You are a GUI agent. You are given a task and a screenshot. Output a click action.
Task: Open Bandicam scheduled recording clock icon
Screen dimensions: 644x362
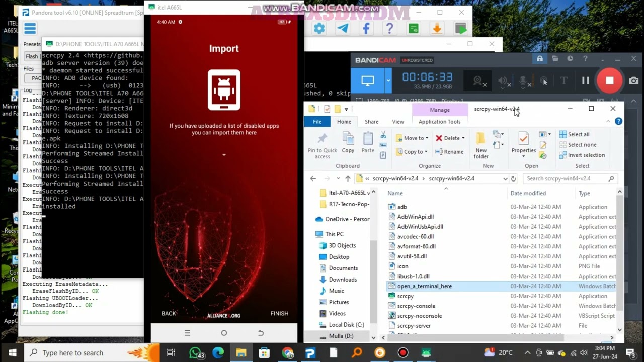[x=570, y=59]
